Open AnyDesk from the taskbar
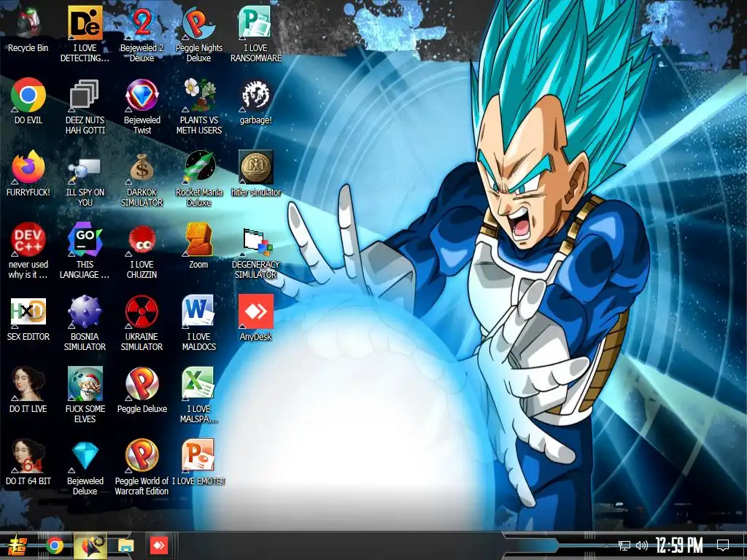Screen dimensions: 747x560 tap(159, 545)
